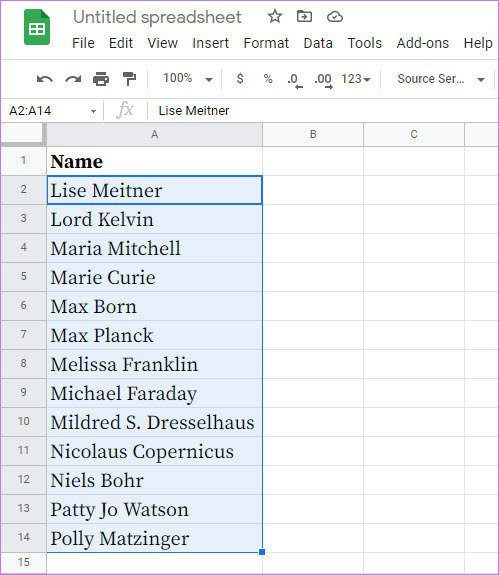
Task: Apply percent format
Action: click(268, 78)
